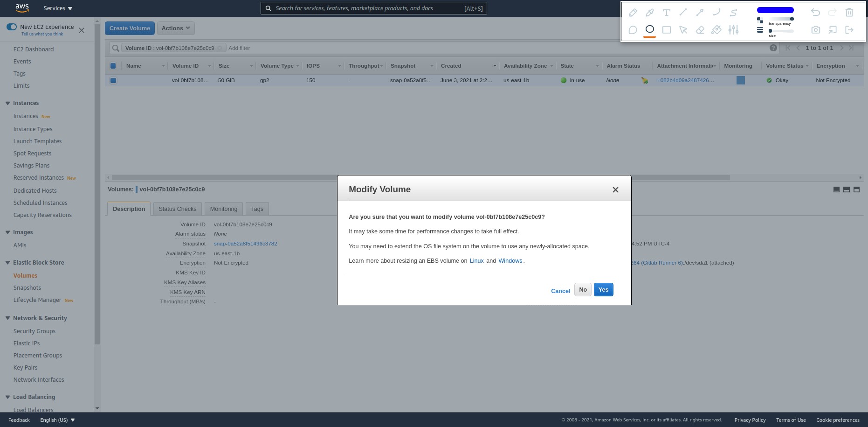Select the cursor pointer tool

(683, 30)
